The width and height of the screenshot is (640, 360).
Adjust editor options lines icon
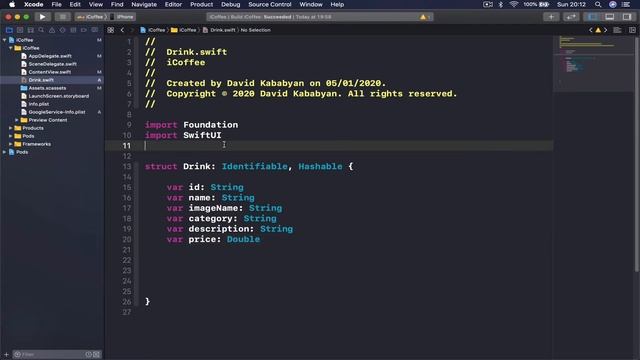(617, 30)
